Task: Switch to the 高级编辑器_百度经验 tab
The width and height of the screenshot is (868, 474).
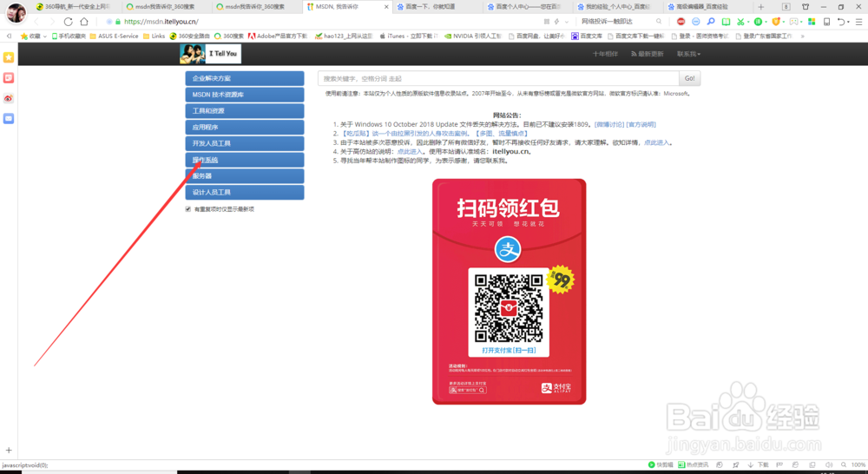Action: [x=707, y=7]
